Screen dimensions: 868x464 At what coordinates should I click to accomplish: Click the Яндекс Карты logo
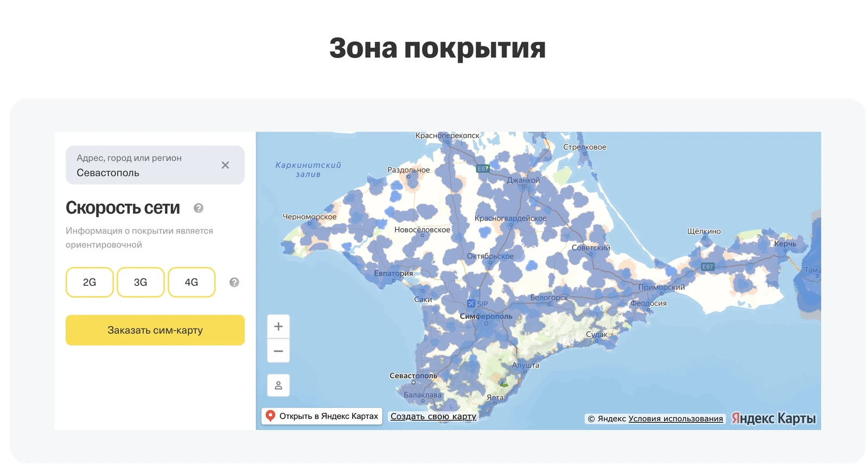pyautogui.click(x=774, y=418)
